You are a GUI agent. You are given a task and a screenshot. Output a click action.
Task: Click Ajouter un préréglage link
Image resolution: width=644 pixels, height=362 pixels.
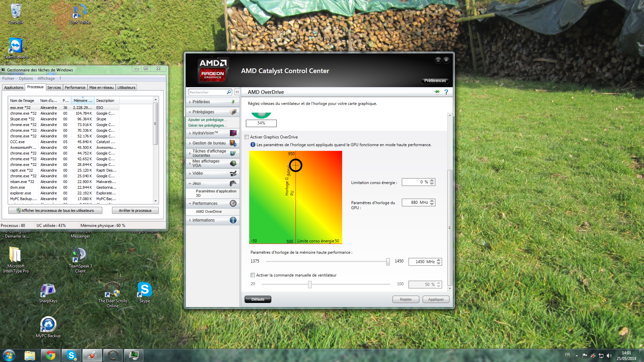pyautogui.click(x=207, y=120)
